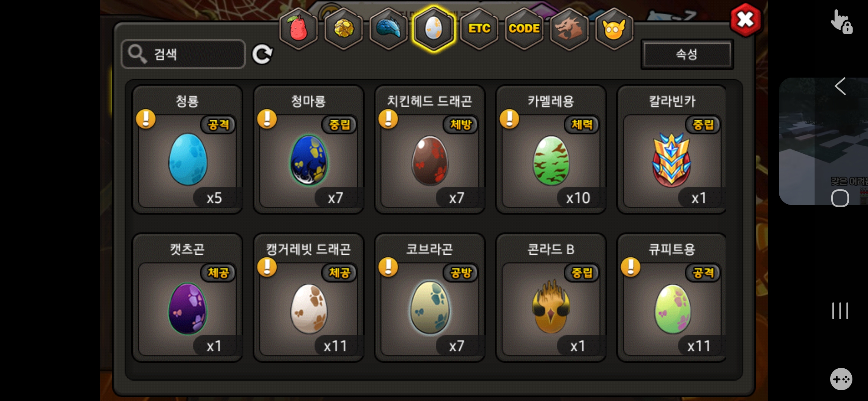Viewport: 868px width, 401px height.
Task: Select the red fruit category tab
Action: click(x=299, y=29)
